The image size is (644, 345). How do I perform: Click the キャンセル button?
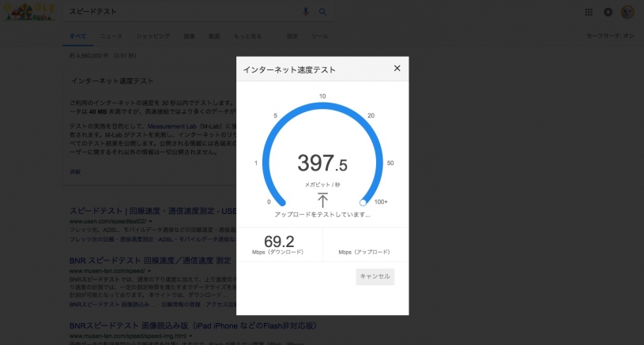click(375, 276)
